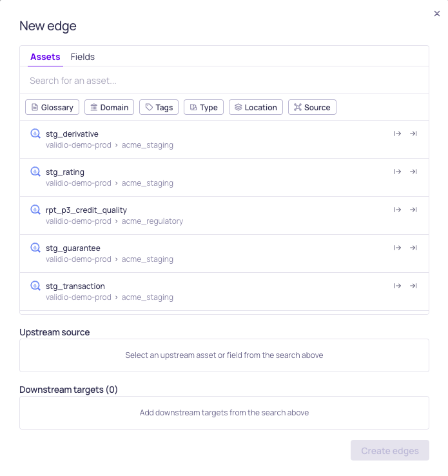The height and width of the screenshot is (476, 448).
Task: Open the Source filter
Action: point(312,107)
